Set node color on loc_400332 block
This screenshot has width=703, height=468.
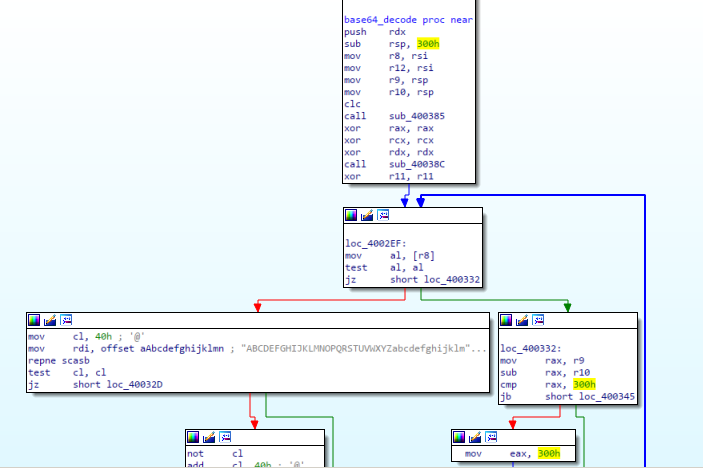pyautogui.click(x=506, y=320)
